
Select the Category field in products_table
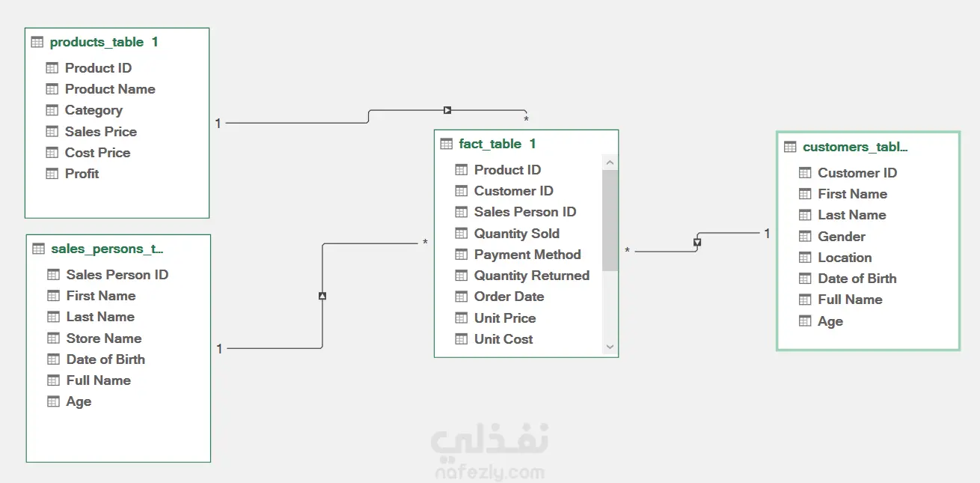(94, 110)
